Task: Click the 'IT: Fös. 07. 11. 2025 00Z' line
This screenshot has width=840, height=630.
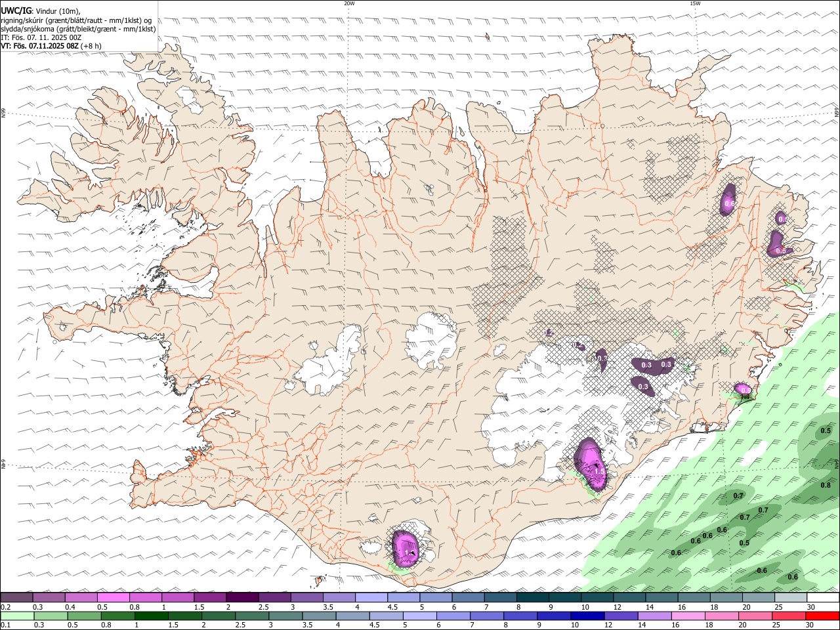Action: (41, 37)
